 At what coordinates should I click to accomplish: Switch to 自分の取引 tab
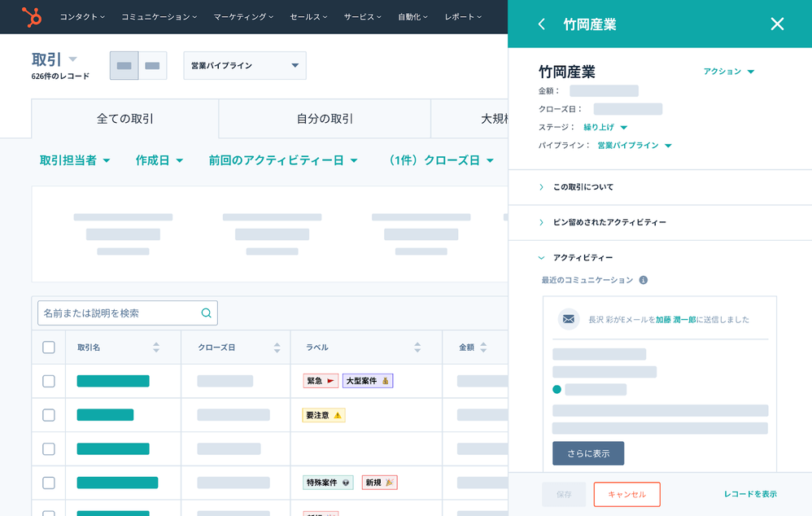tap(325, 119)
